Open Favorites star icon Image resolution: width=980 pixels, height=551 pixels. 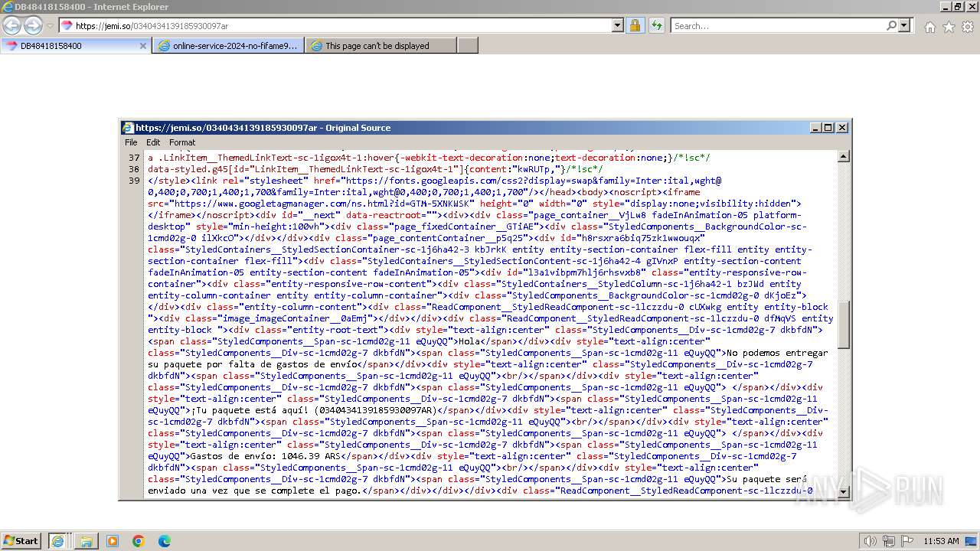click(949, 27)
